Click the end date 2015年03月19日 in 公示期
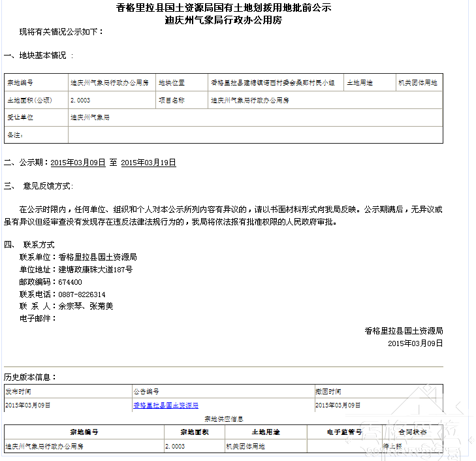 (148, 163)
